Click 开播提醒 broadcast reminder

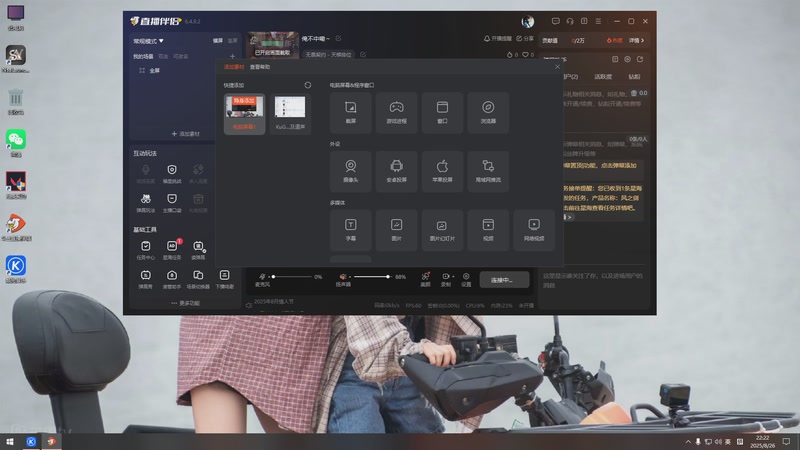tap(497, 38)
